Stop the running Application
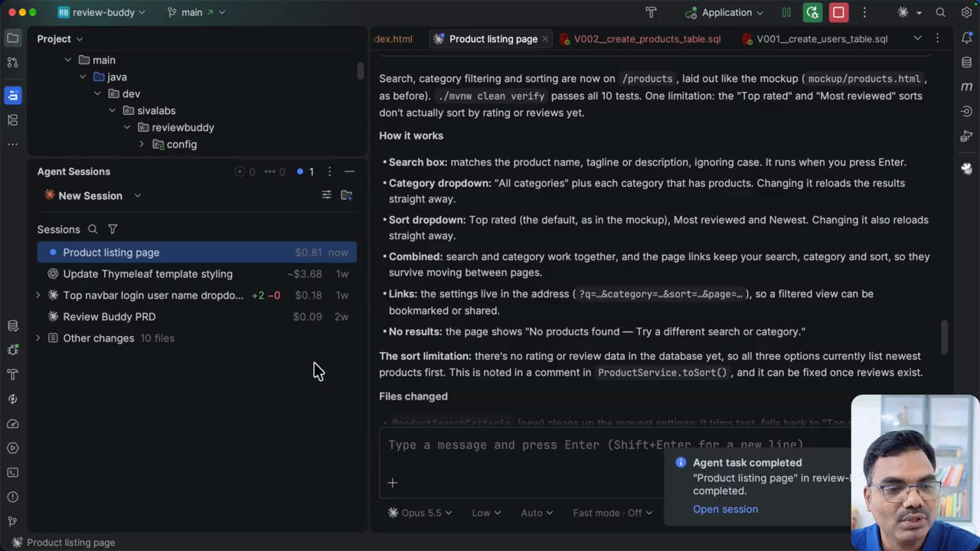This screenshot has width=980, height=551. (838, 12)
